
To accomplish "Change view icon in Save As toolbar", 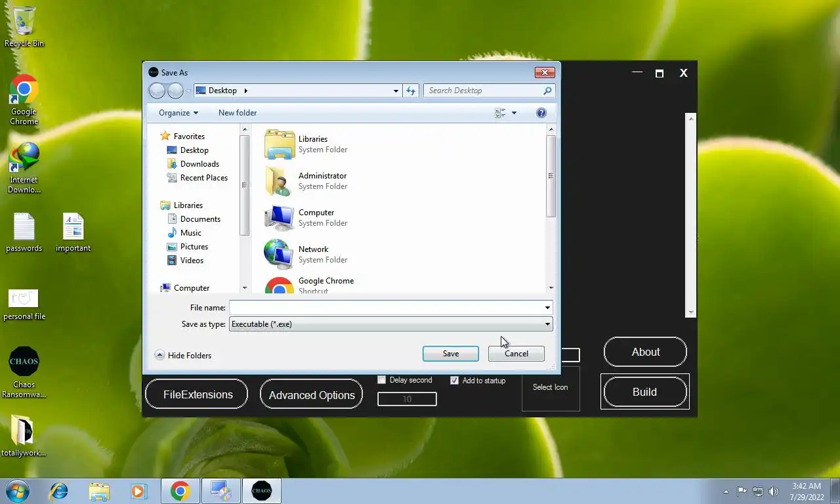I will click(x=500, y=113).
